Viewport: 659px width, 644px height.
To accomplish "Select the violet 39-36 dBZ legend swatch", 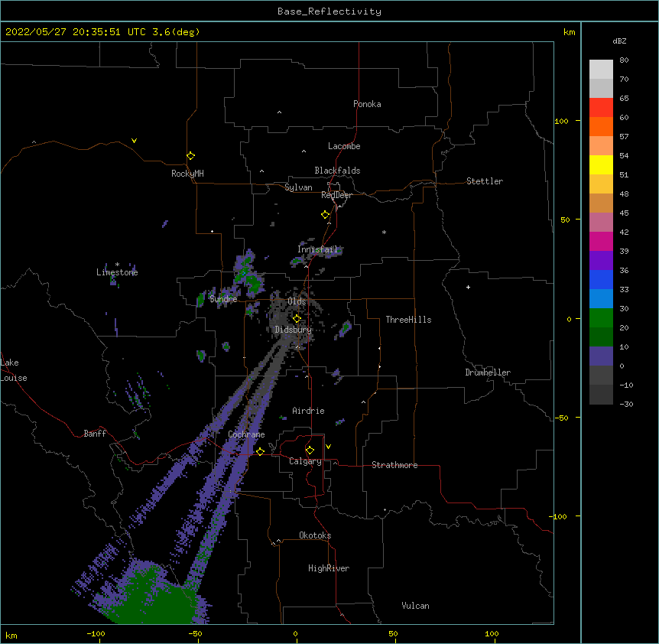I will [601, 261].
